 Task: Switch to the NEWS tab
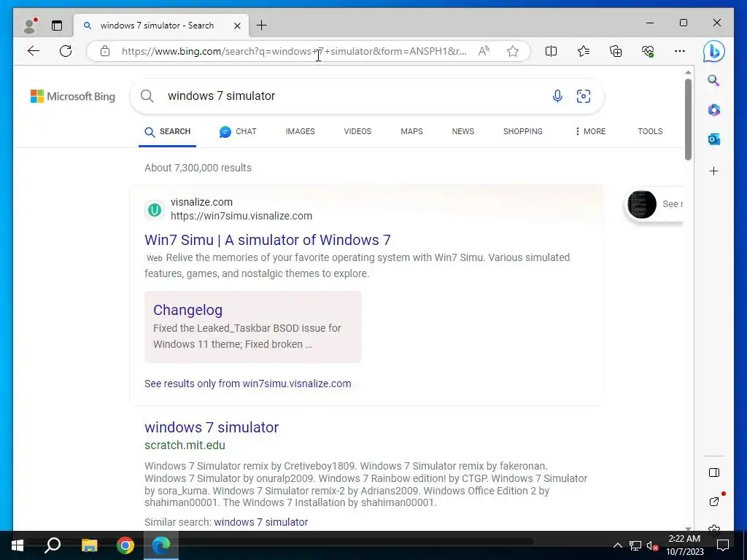pyautogui.click(x=463, y=131)
